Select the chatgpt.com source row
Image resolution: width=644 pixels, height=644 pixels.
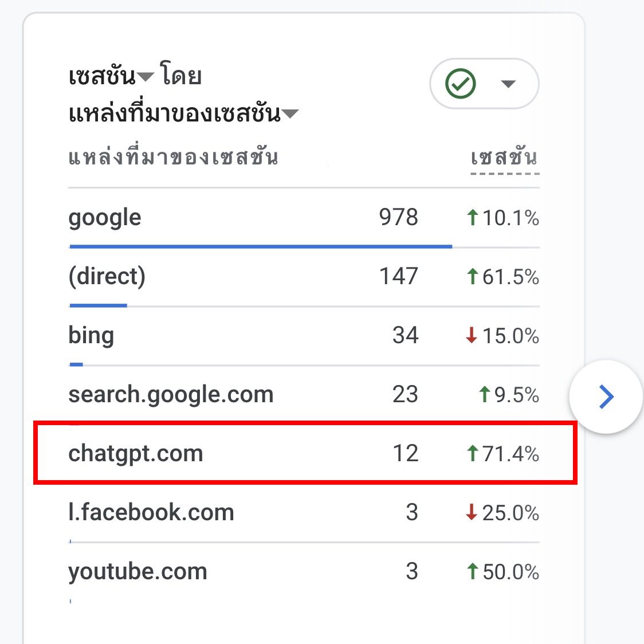tap(136, 454)
